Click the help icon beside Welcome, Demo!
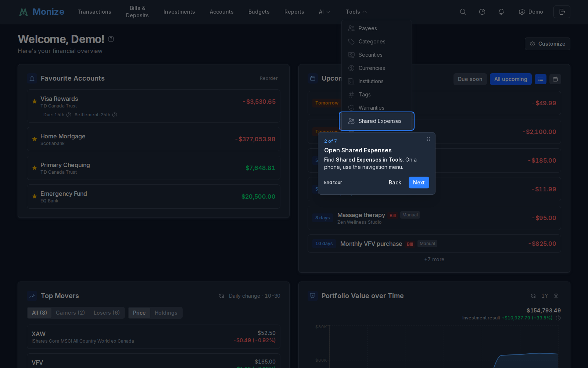The image size is (588, 368). (x=111, y=39)
